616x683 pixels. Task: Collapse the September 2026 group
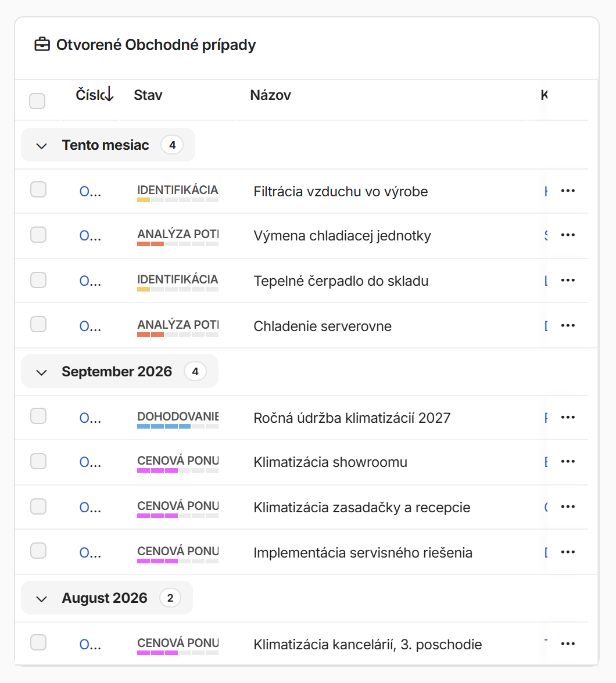(41, 372)
